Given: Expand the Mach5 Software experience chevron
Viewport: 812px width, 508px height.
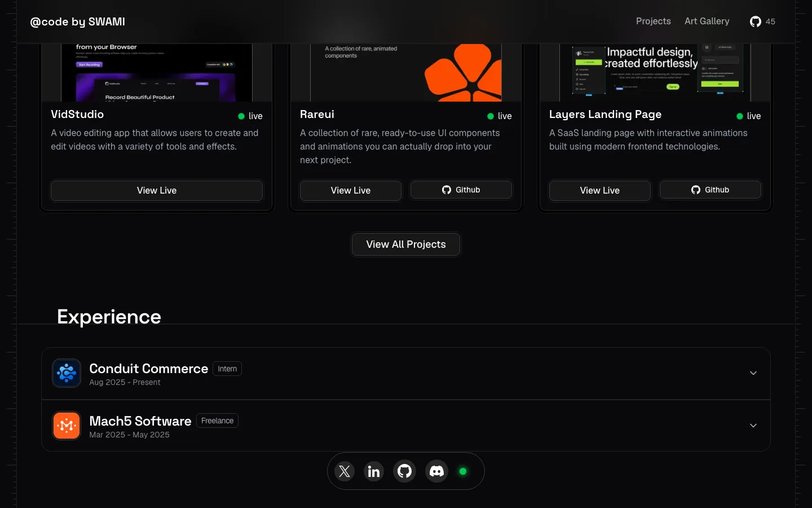Looking at the screenshot, I should (x=753, y=426).
